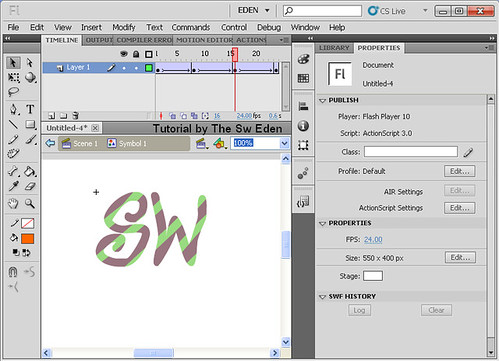Select the Paint Bucket tool
Viewport: 499px width, 361px height.
click(x=31, y=171)
